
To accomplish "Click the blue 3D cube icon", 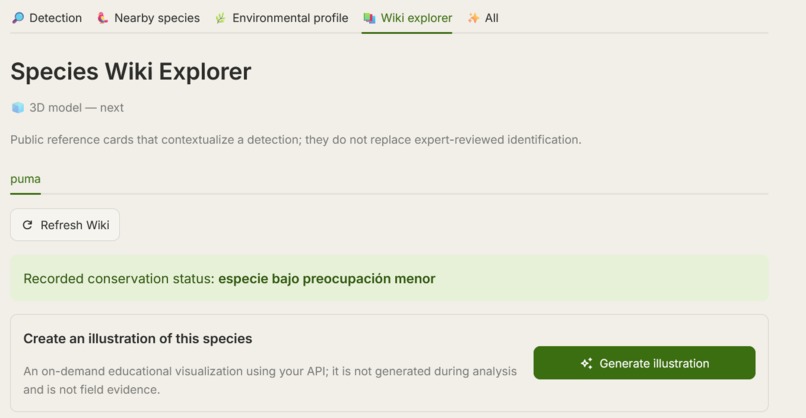I will pos(18,107).
